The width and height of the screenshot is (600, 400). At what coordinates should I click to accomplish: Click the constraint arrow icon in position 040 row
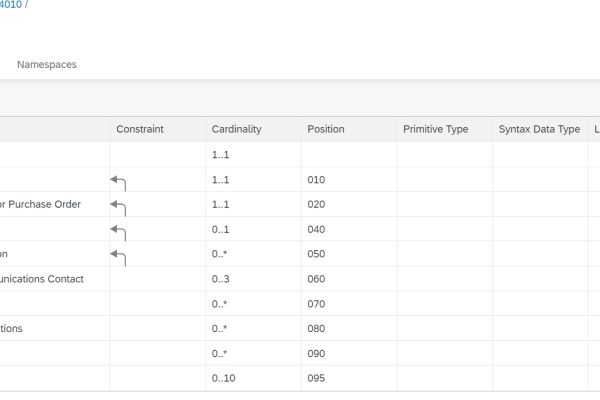click(x=119, y=231)
